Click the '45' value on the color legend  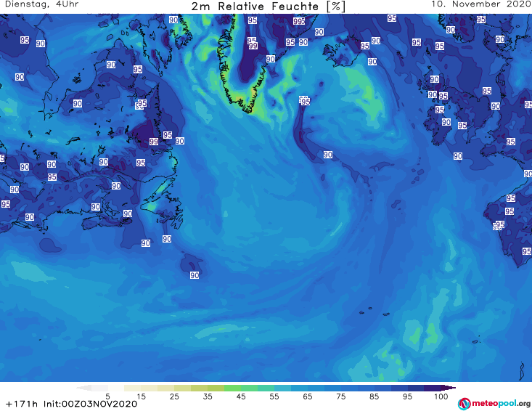pyautogui.click(x=240, y=396)
